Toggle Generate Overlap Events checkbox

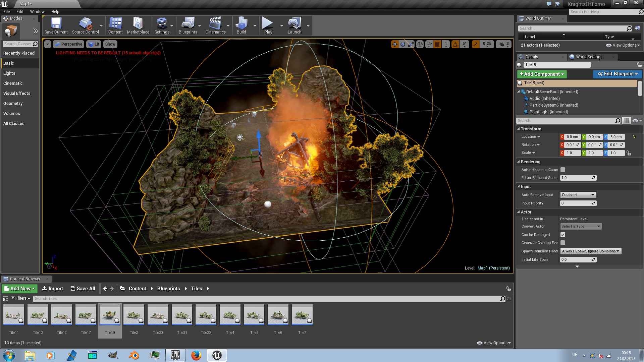pos(563,243)
